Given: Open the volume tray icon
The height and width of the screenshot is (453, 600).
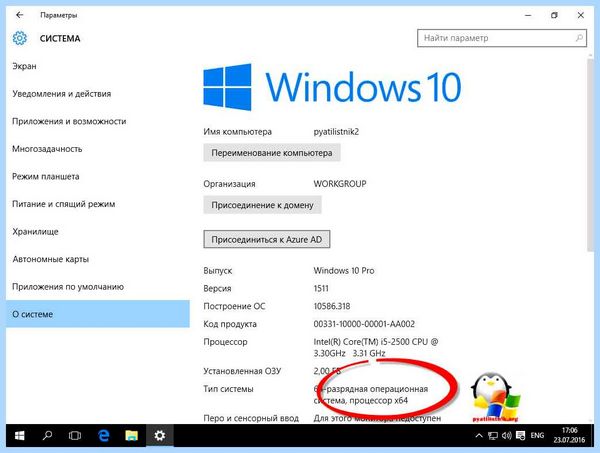Looking at the screenshot, I should pos(507,435).
